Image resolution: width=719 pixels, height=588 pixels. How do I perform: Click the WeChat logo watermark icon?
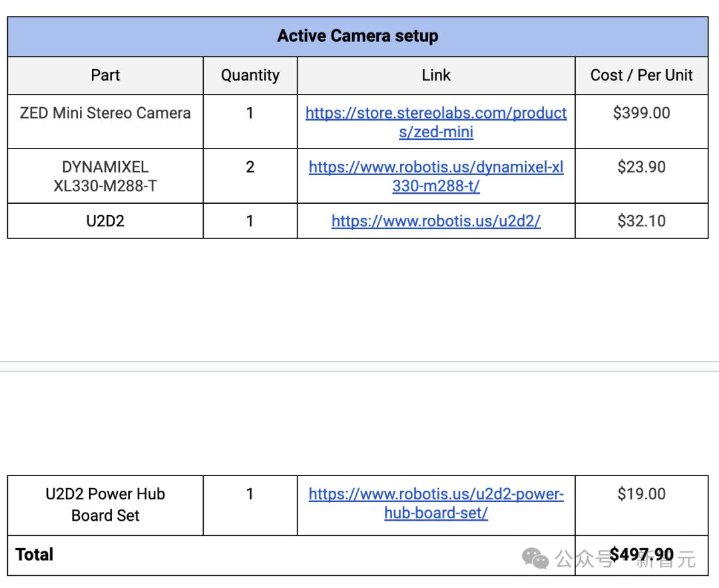tap(535, 558)
